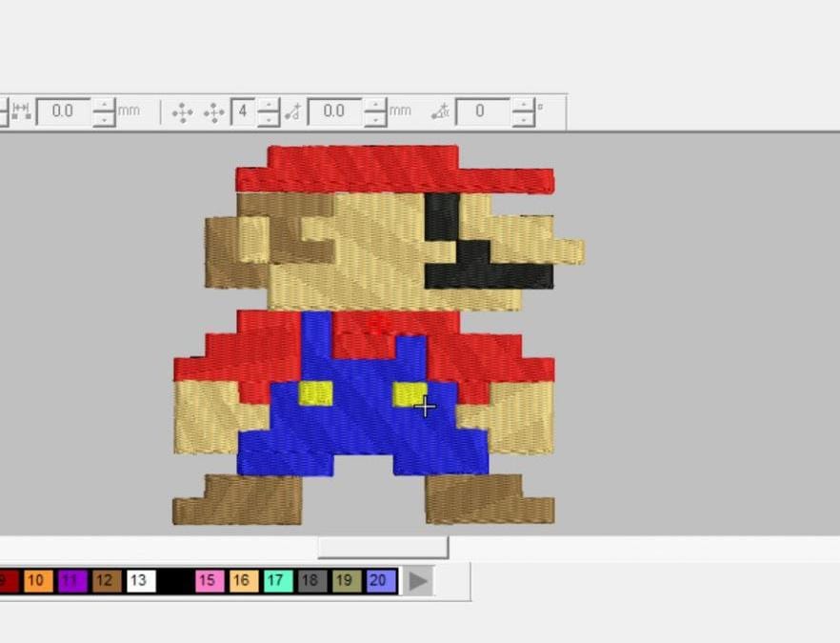Increase the count value of 4
The height and width of the screenshot is (643, 840).
(x=268, y=105)
